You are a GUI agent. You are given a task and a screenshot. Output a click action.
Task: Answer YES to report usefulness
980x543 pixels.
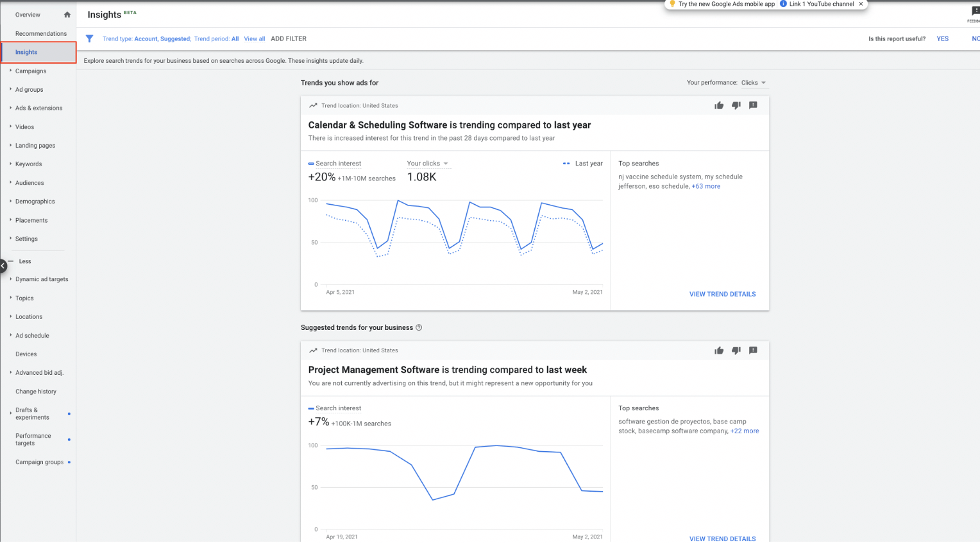coord(942,39)
